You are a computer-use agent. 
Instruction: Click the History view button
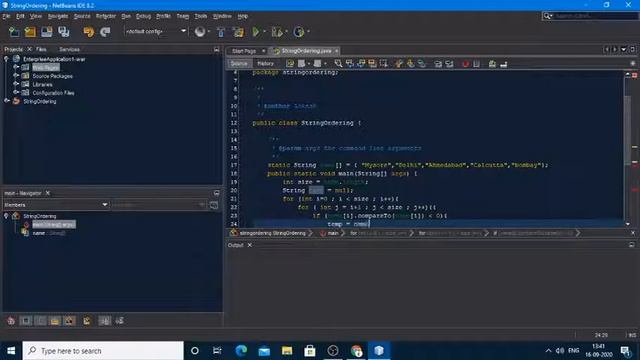265,64
